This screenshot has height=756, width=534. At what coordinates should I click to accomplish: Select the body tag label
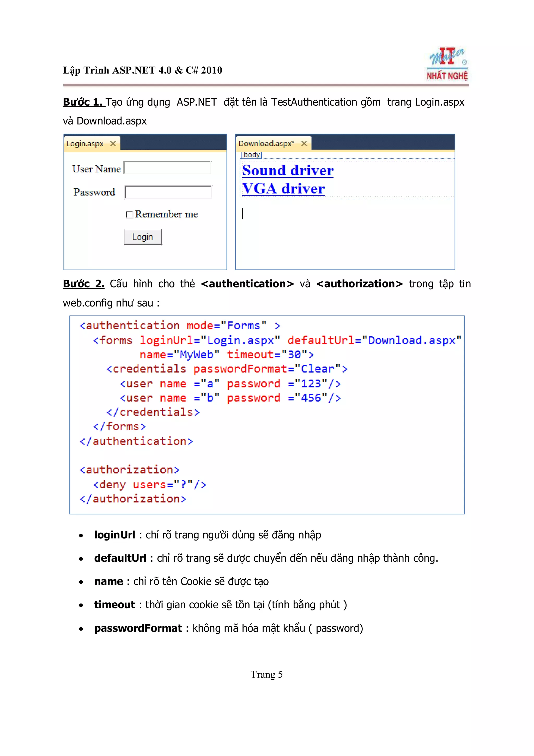[251, 155]
